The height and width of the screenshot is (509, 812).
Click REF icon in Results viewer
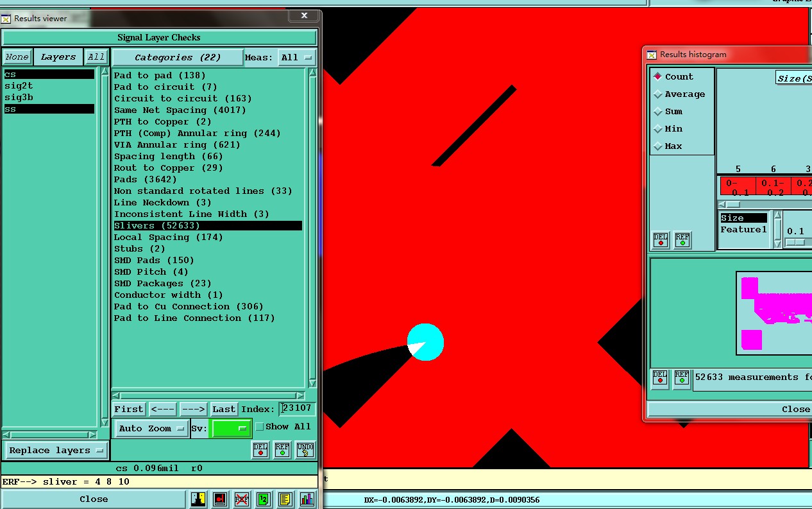(x=282, y=450)
